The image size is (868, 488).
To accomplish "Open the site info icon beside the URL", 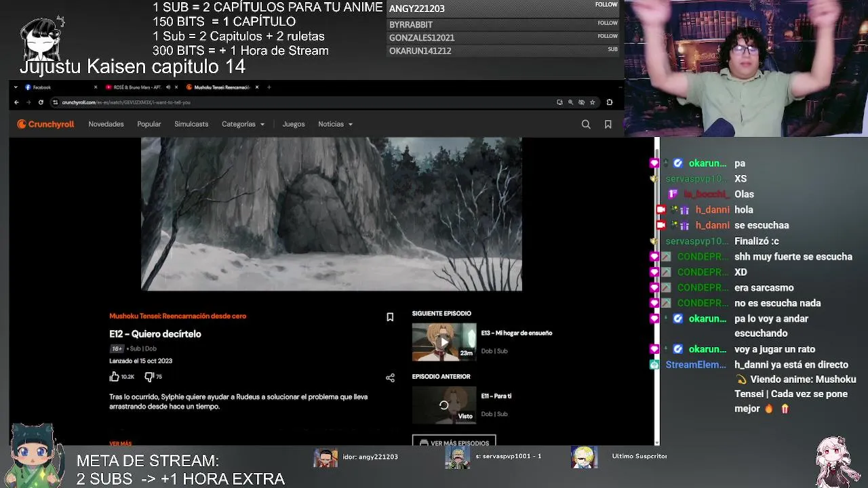I will point(56,102).
